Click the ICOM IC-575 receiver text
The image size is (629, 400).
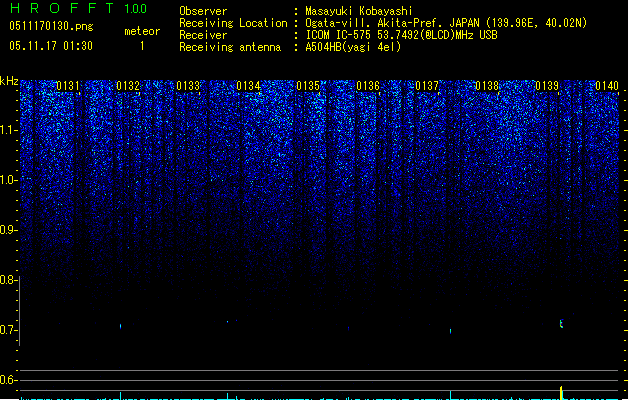click(x=402, y=35)
